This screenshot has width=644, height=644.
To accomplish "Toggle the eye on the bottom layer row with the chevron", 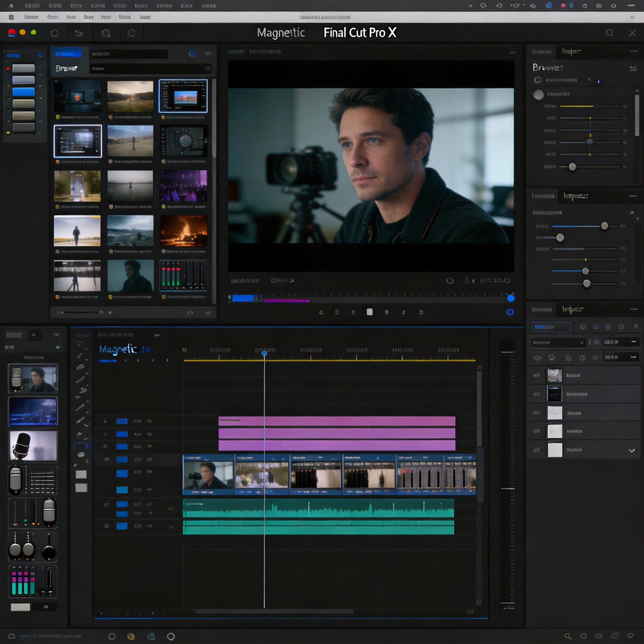I will click(536, 450).
